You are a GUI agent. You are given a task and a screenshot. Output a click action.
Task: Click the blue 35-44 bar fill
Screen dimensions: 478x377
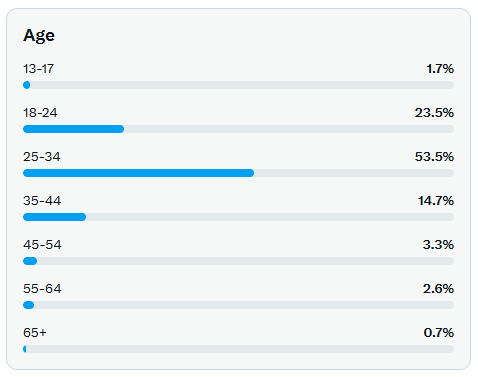[x=54, y=217]
